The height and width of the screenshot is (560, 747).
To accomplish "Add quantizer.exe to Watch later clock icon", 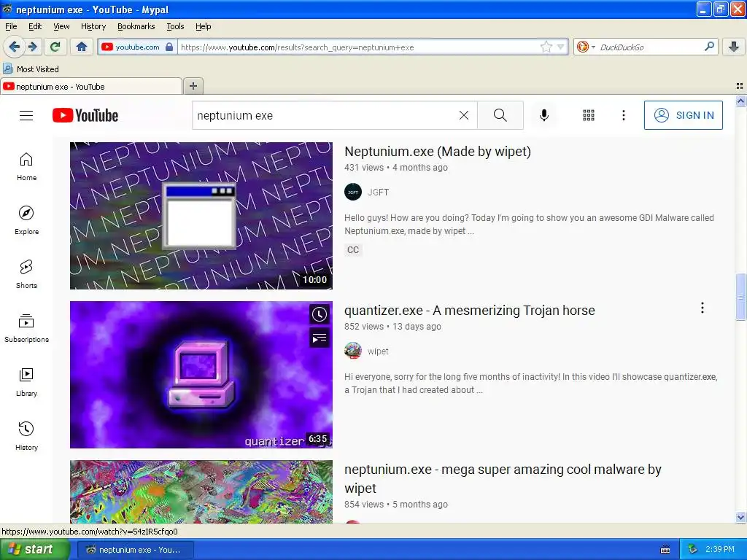I will coord(320,314).
